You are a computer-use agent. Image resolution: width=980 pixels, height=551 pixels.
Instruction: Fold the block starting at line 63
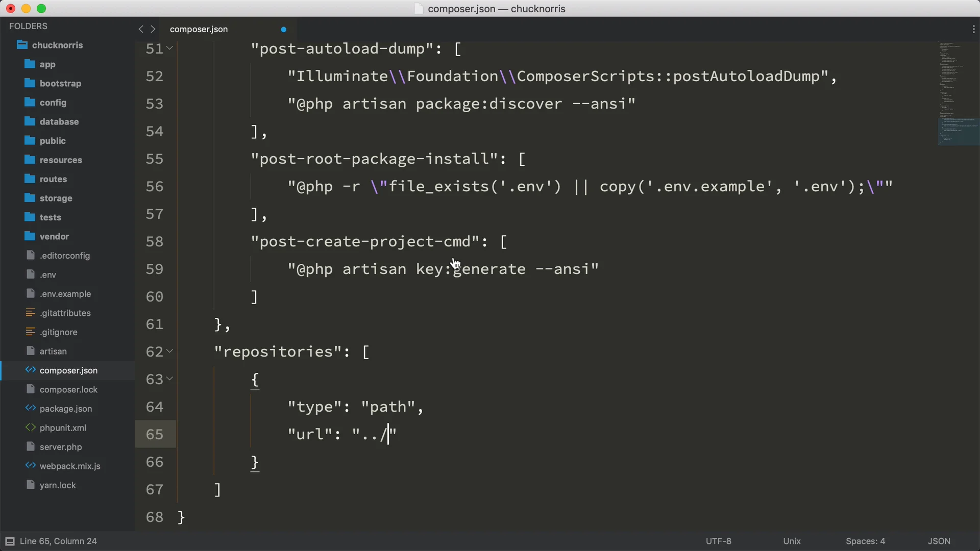pos(170,379)
